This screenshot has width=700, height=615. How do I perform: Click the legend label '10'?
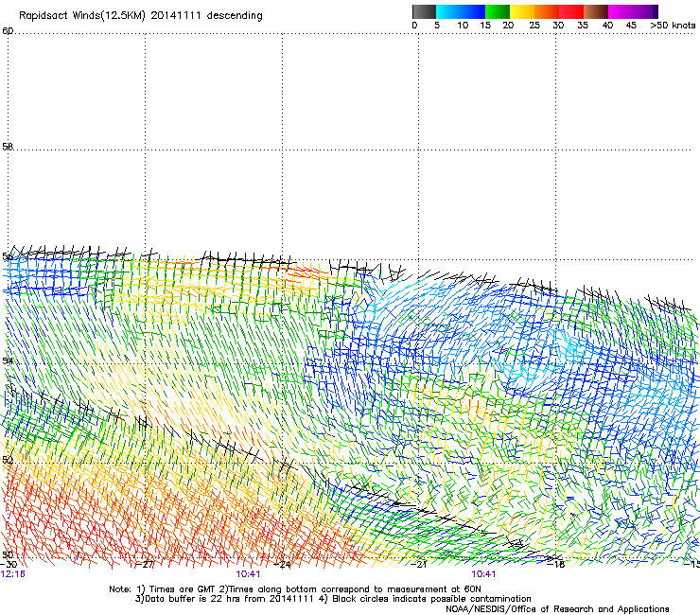point(463,26)
